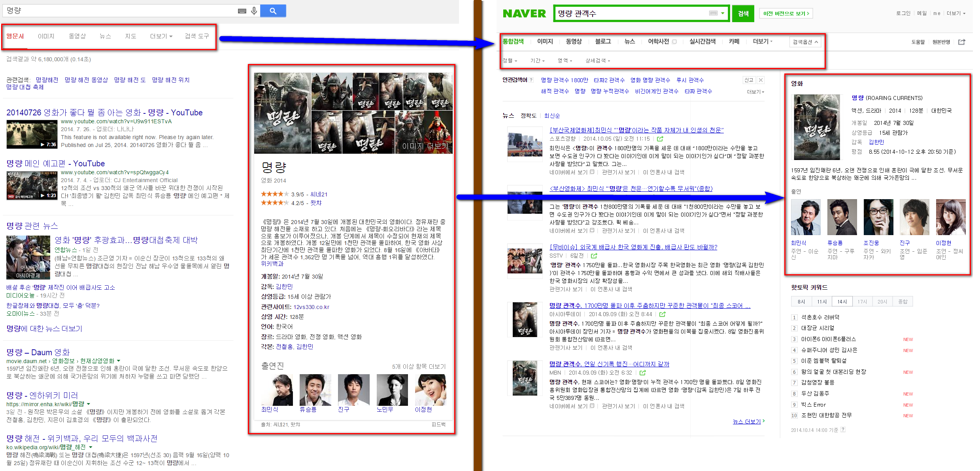980x471 pixels.
Task: Click 김한민 director link in Naver panel
Action: [876, 142]
